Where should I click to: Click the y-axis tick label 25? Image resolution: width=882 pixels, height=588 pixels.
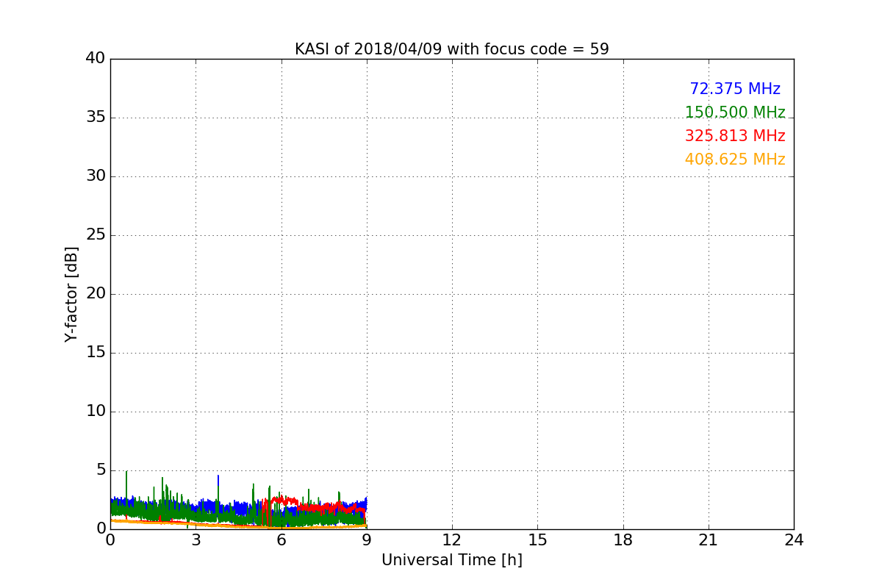tap(96, 235)
